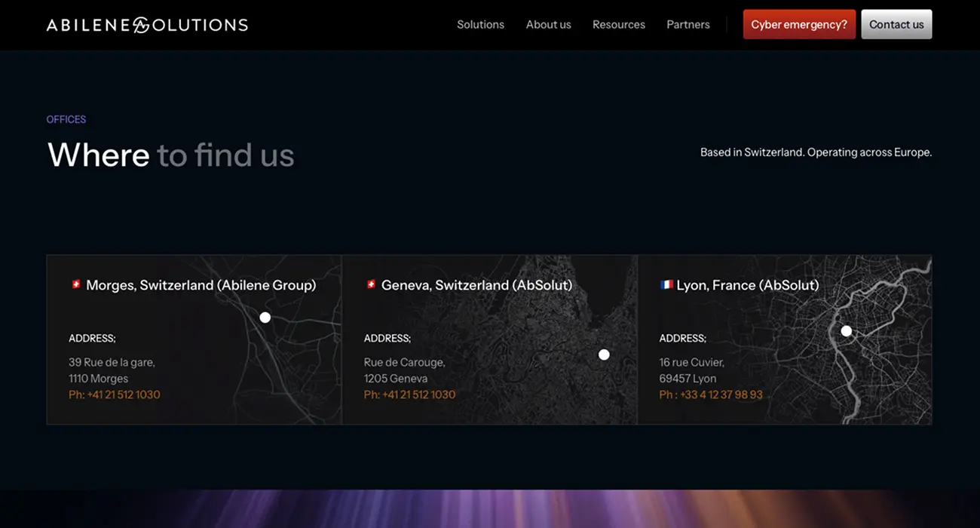Click the 69457 Lyon postal line
This screenshot has height=528, width=980.
click(688, 379)
